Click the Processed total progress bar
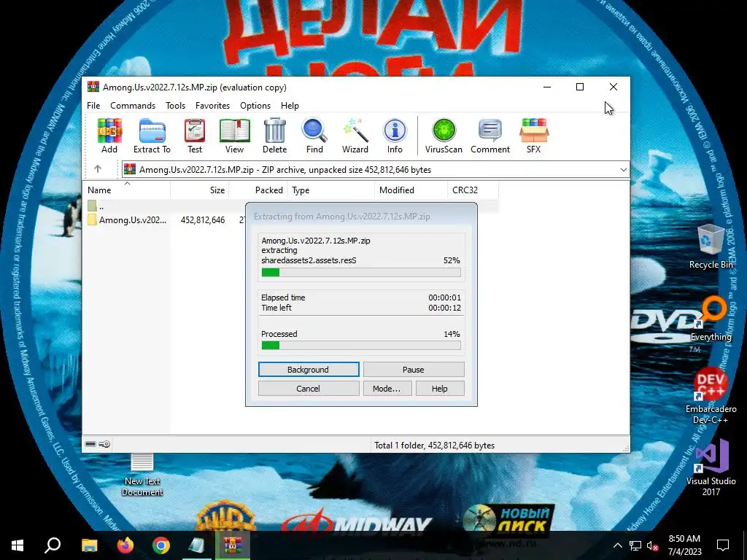The width and height of the screenshot is (747, 560). point(361,345)
